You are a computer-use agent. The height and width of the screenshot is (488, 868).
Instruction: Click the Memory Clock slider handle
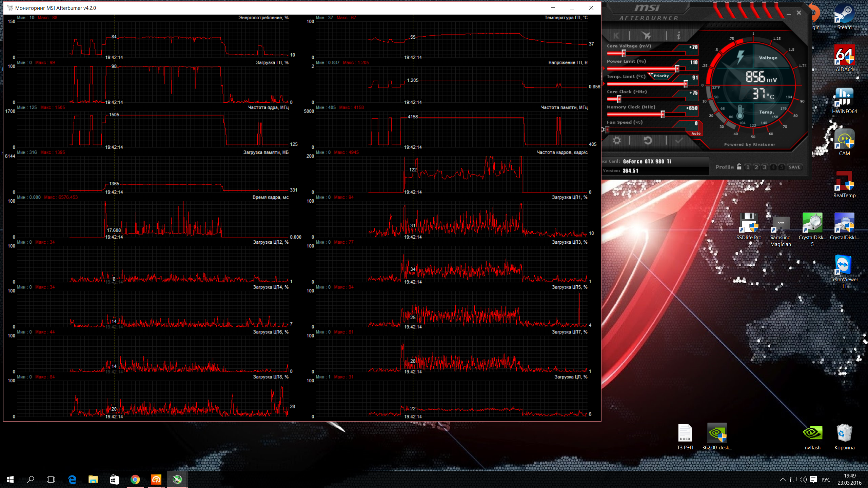point(663,114)
